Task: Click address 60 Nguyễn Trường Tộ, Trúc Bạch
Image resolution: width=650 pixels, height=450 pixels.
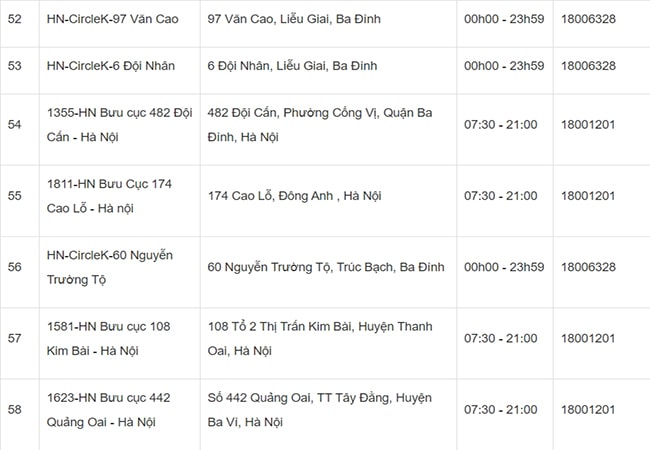Action: coord(326,267)
